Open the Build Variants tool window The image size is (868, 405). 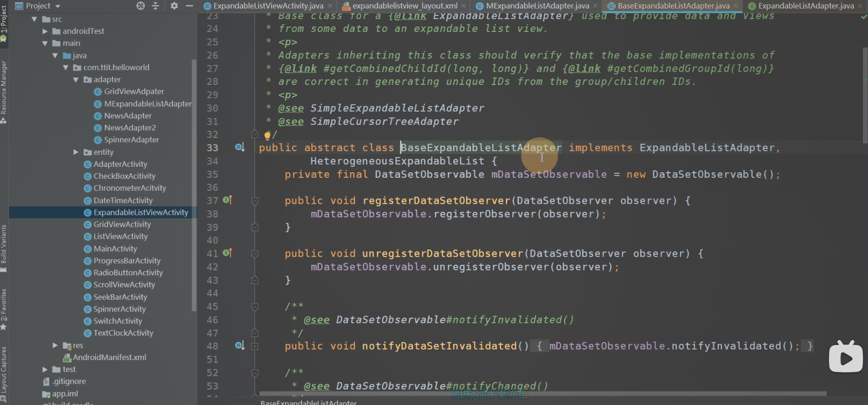[x=3, y=248]
